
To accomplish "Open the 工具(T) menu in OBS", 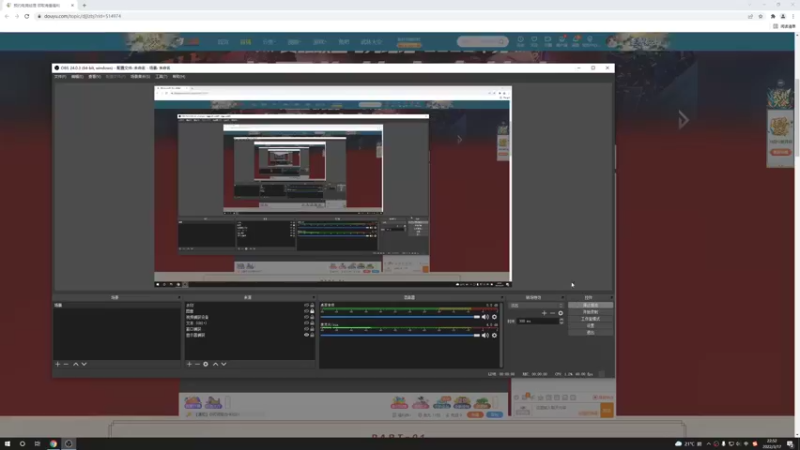I will pyautogui.click(x=161, y=77).
